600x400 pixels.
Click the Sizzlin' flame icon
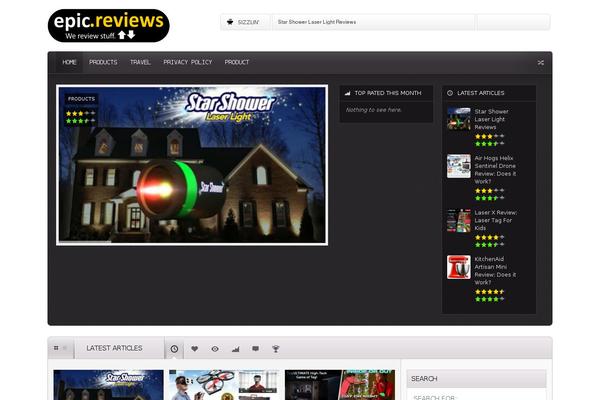pyautogui.click(x=230, y=22)
